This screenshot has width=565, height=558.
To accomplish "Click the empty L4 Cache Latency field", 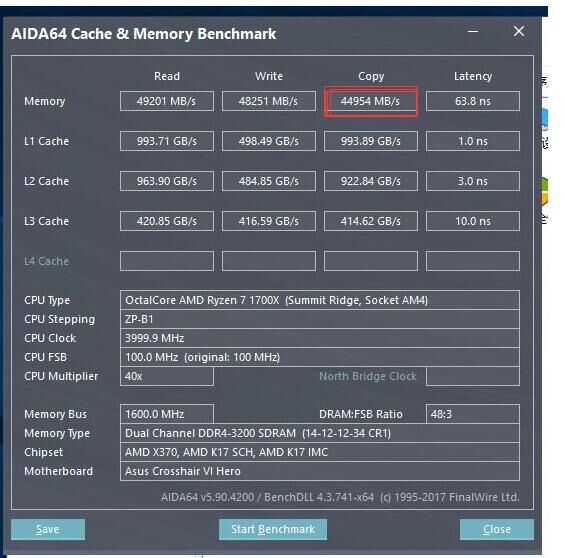I will [x=473, y=261].
